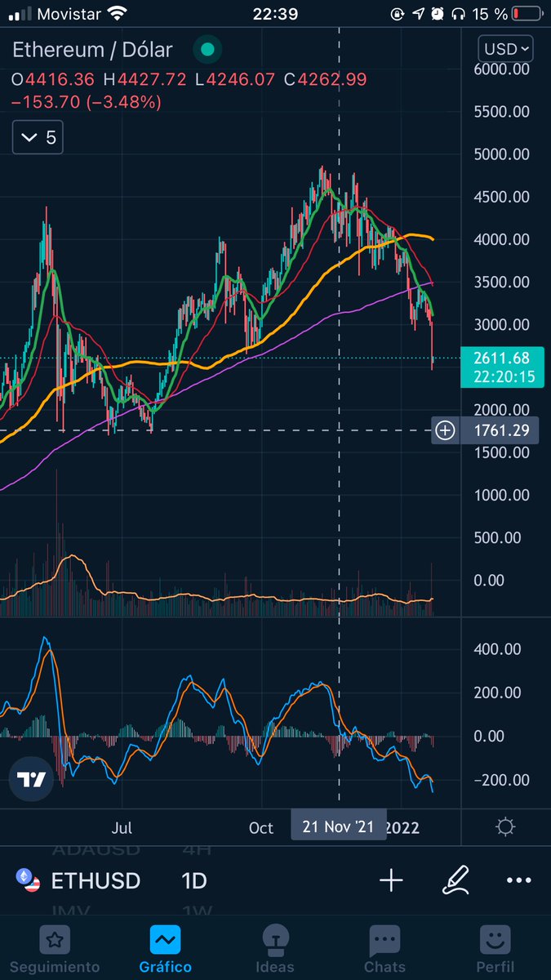Image resolution: width=551 pixels, height=980 pixels.
Task: Change the 1D timeframe interval
Action: coord(194,880)
